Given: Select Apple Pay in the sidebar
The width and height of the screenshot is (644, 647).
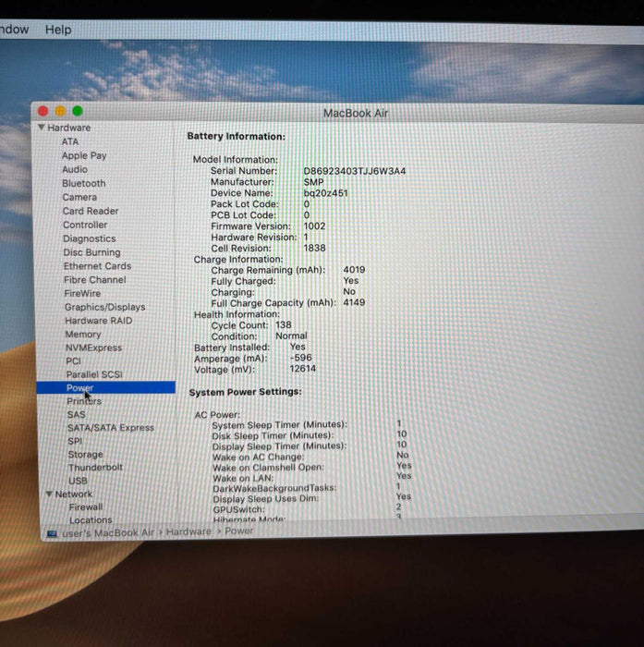Looking at the screenshot, I should pyautogui.click(x=84, y=155).
